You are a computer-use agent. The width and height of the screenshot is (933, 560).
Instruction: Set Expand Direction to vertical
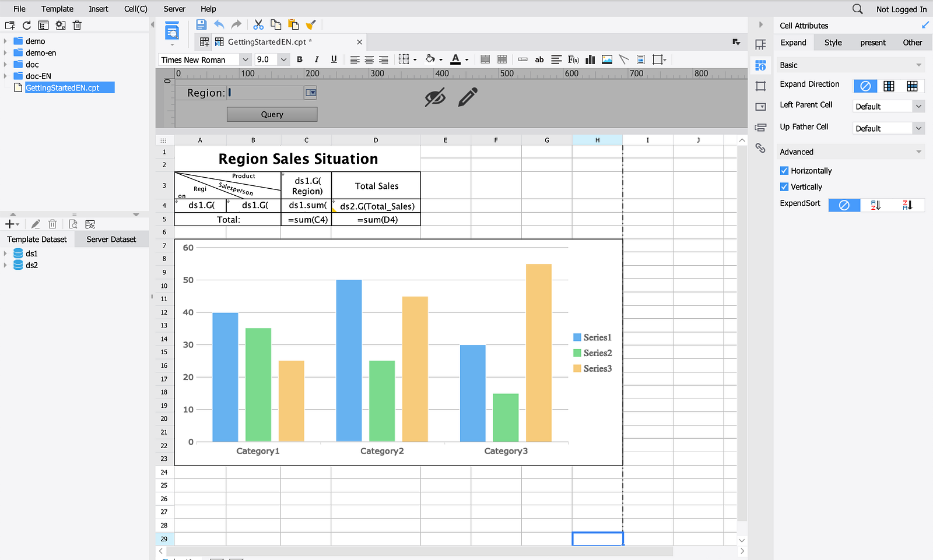pos(889,86)
